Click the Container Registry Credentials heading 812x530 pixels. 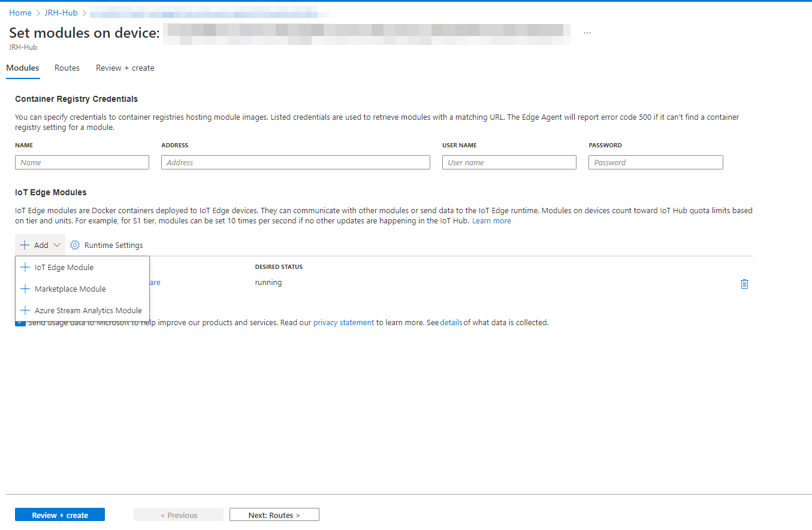pos(77,99)
